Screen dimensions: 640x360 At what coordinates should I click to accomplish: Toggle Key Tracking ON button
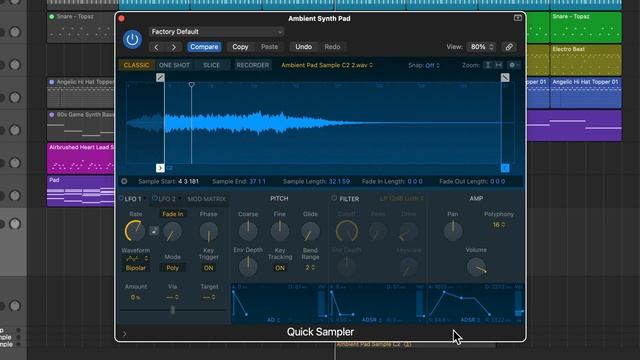280,268
